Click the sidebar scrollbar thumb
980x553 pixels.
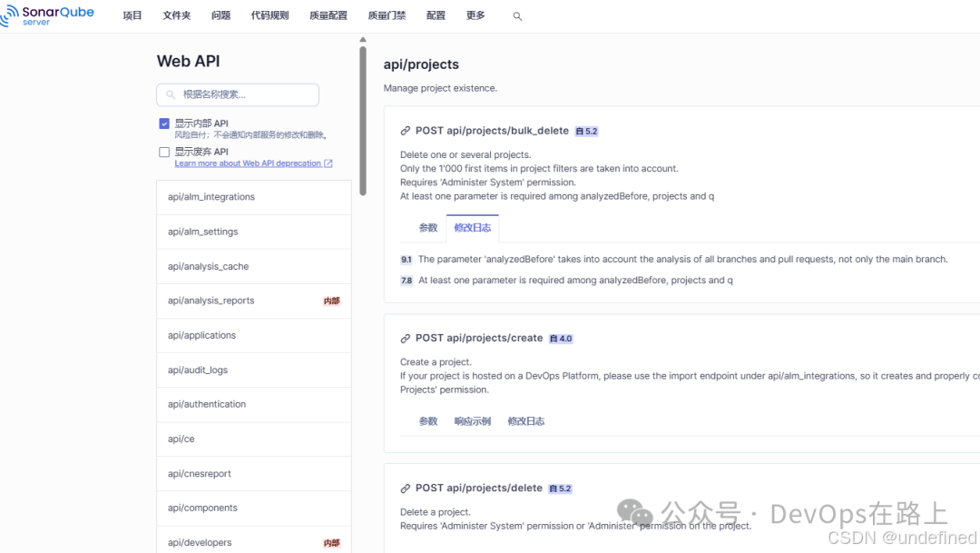coord(363,121)
